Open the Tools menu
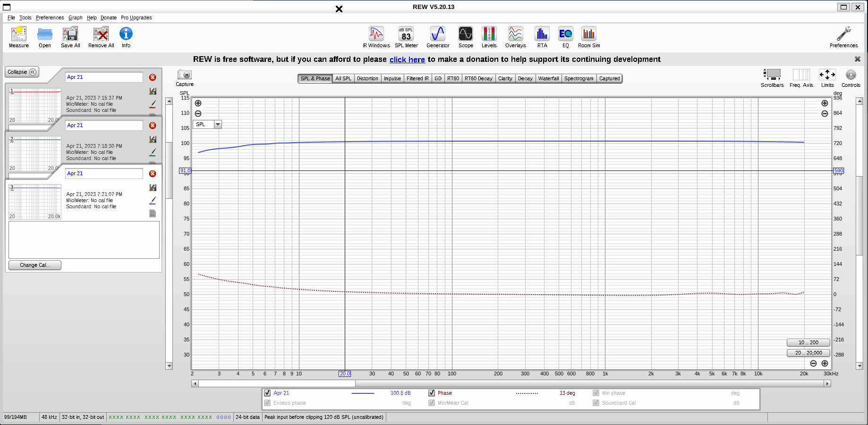 26,17
